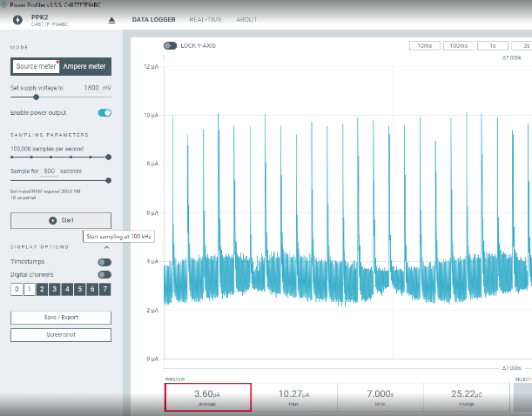Image resolution: width=532 pixels, height=416 pixels.
Task: Select digital channel 3 box
Action: point(54,289)
